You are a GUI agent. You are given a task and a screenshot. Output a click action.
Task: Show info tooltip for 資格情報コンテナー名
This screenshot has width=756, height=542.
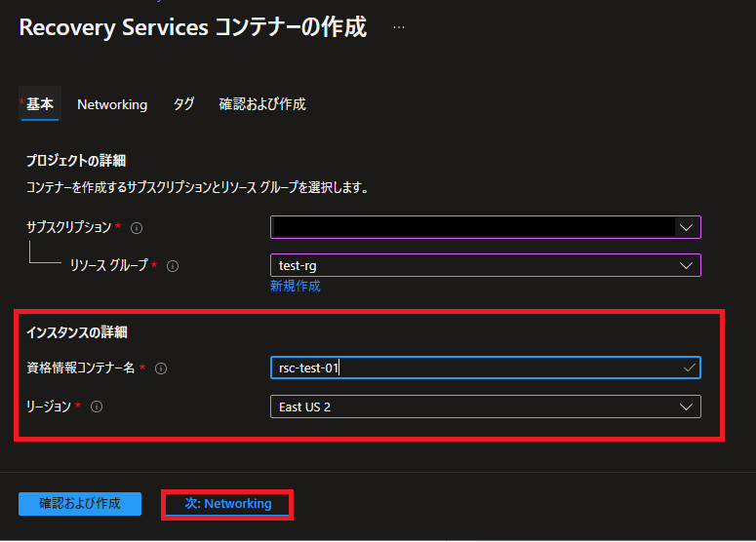[161, 368]
